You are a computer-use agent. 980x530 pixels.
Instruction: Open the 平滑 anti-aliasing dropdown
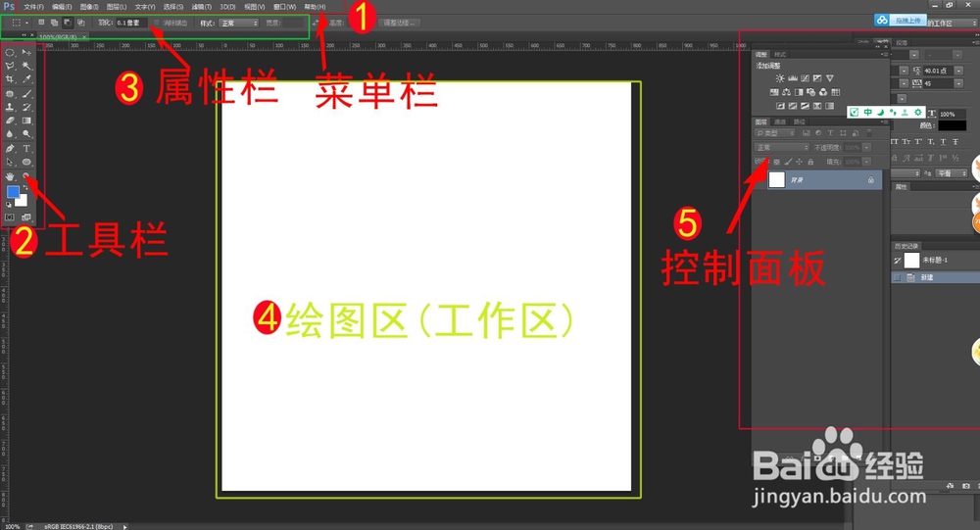[950, 173]
